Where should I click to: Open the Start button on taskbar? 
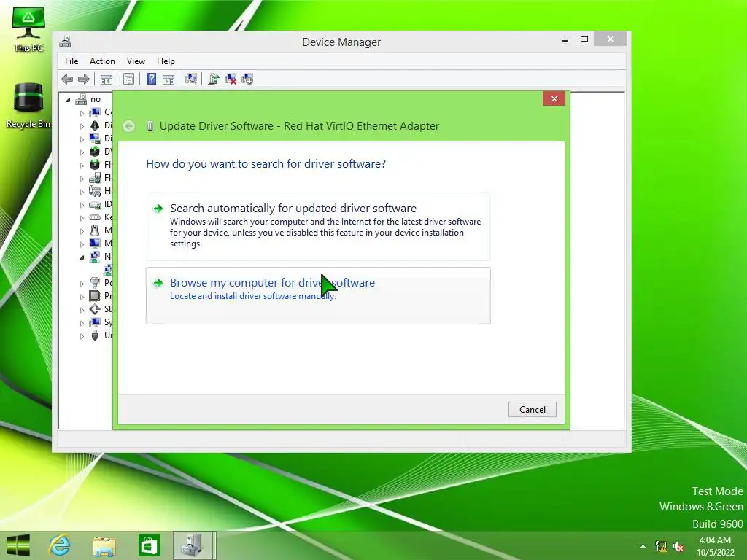coord(18,545)
